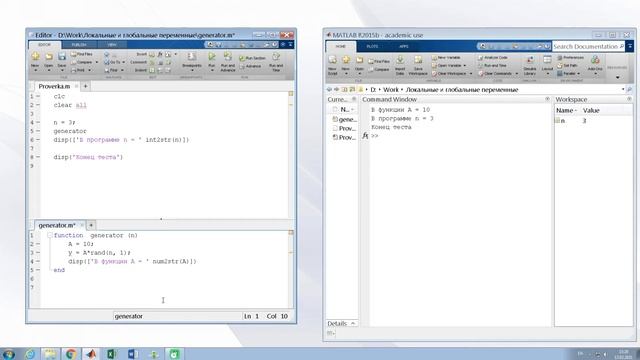The image size is (640, 360).
Task: Sort Workspace by the Value column header
Action: pos(591,110)
